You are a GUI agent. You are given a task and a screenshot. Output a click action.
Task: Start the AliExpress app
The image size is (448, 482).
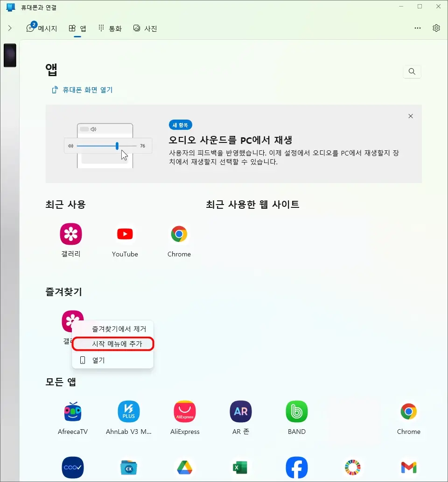[x=184, y=411]
